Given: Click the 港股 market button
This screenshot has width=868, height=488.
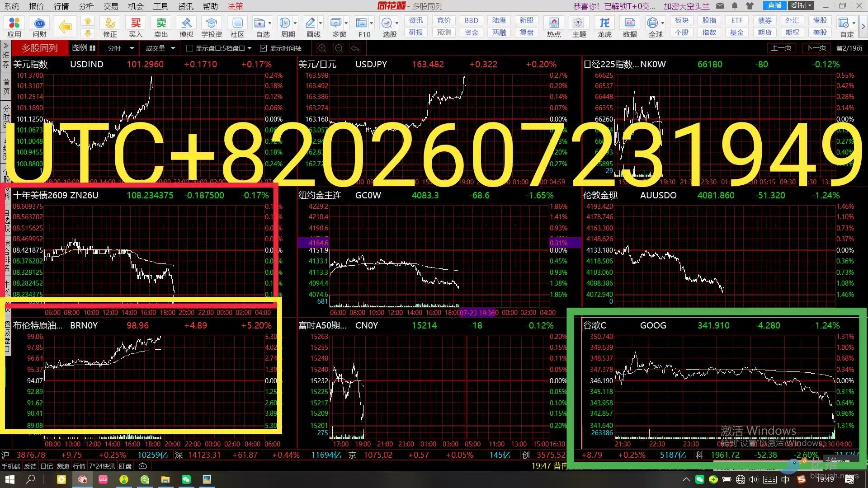Looking at the screenshot, I should pos(820,20).
